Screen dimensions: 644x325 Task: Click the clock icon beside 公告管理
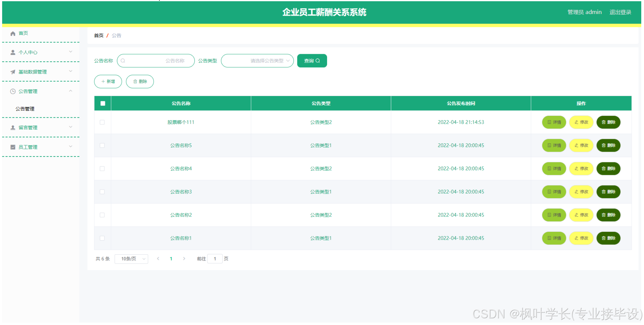point(13,91)
